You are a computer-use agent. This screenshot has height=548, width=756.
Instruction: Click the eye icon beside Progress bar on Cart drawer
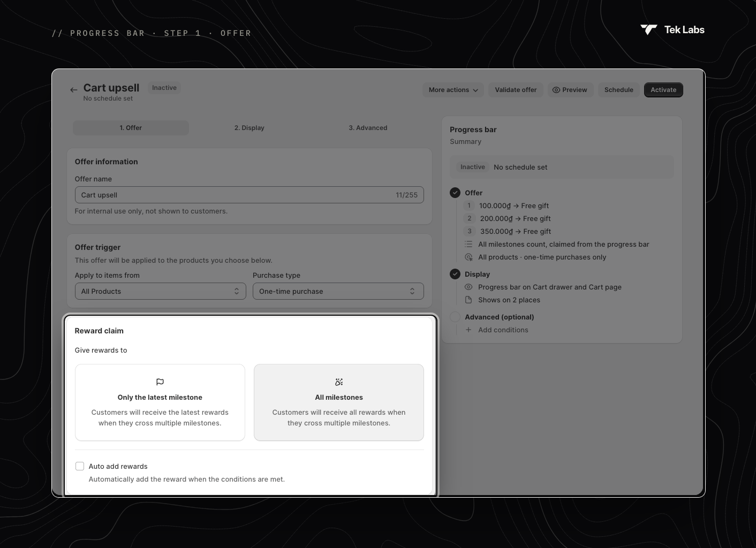(468, 287)
